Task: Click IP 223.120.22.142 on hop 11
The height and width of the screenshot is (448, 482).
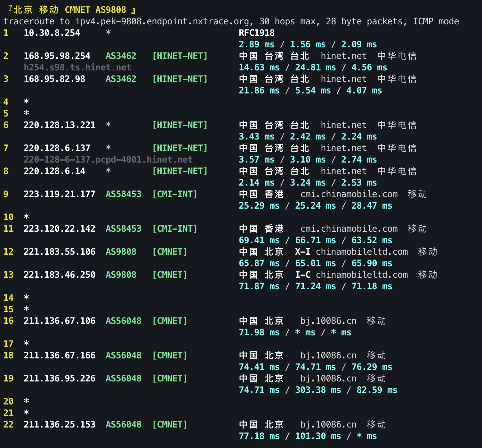Action: point(60,229)
